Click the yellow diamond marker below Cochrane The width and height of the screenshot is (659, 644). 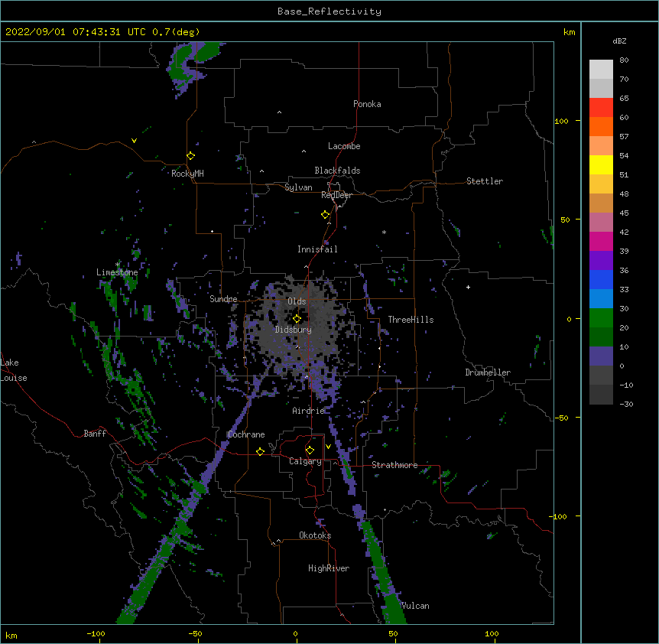pyautogui.click(x=260, y=451)
